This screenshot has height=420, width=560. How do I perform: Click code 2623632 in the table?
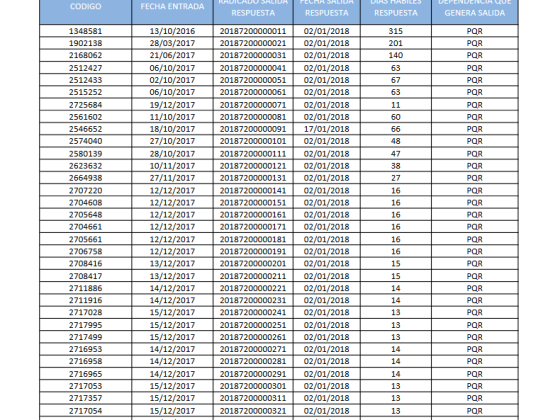85,166
